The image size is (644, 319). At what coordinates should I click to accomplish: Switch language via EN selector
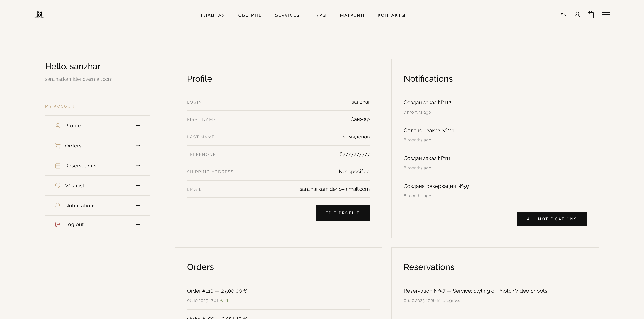563,15
